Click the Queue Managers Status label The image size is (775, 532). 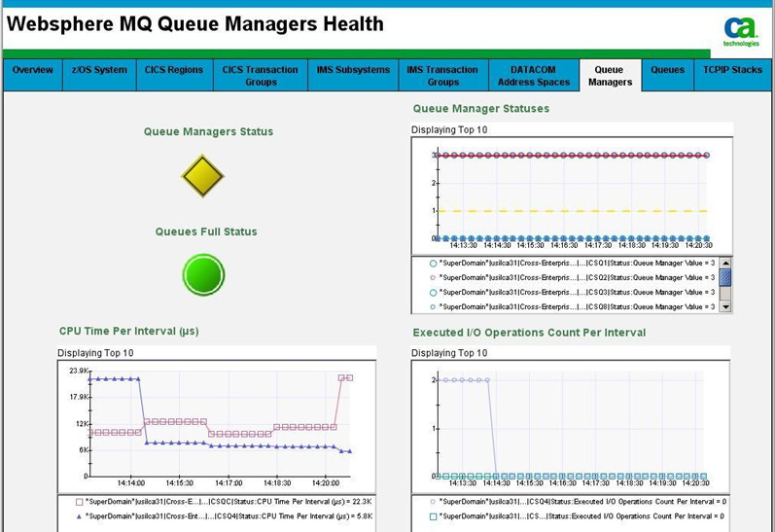208,131
